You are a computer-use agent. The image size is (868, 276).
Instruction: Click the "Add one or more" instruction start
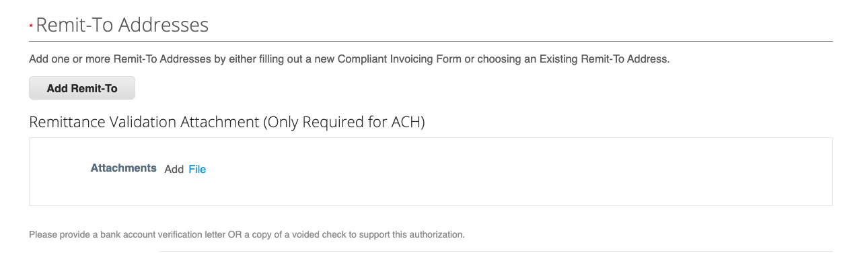click(x=65, y=59)
